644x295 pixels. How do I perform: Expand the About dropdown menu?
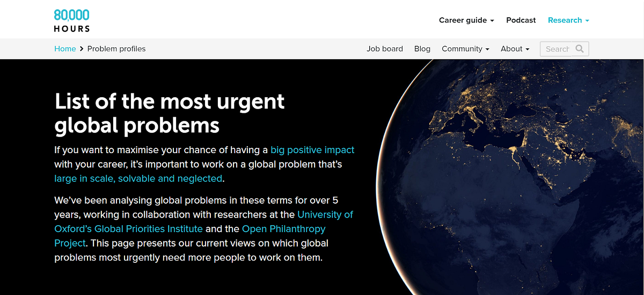pos(515,48)
